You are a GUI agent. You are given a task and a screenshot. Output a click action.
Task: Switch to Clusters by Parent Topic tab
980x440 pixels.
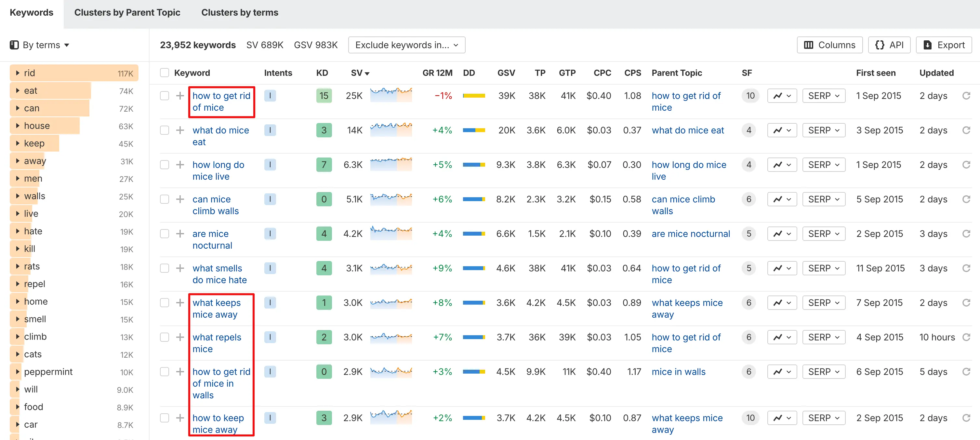[127, 13]
